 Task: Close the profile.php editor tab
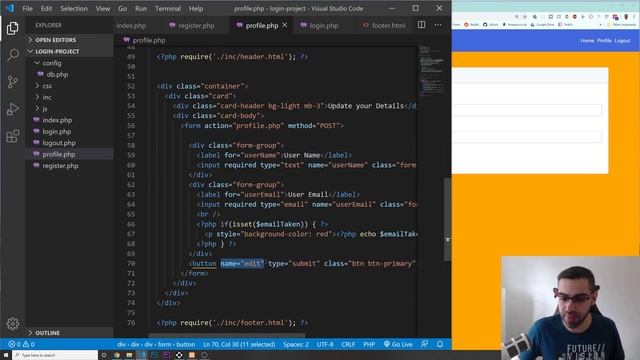(284, 25)
